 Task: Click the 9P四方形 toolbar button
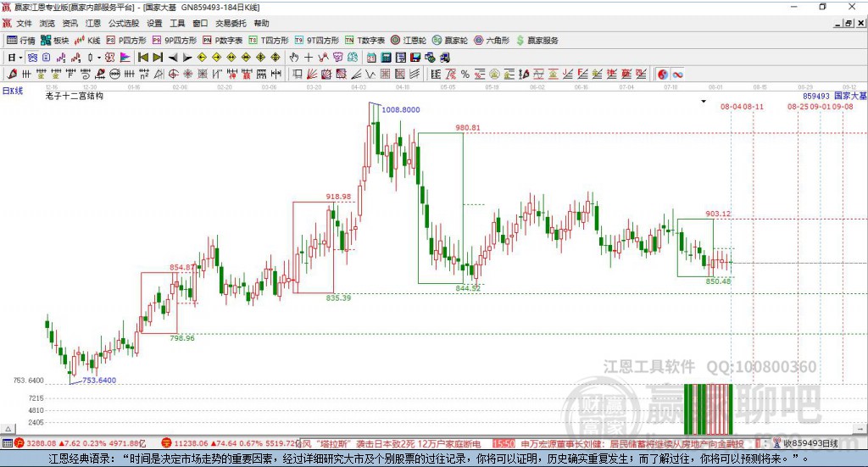[175, 41]
